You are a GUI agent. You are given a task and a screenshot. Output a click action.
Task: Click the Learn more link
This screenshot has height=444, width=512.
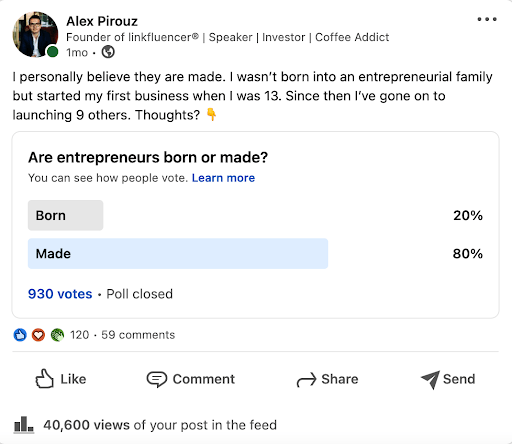coord(223,178)
